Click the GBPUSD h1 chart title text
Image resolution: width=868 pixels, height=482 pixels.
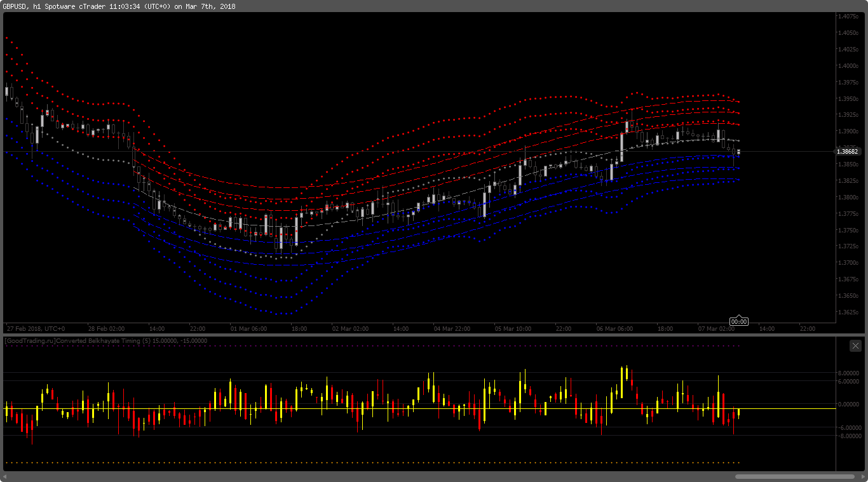click(x=119, y=6)
